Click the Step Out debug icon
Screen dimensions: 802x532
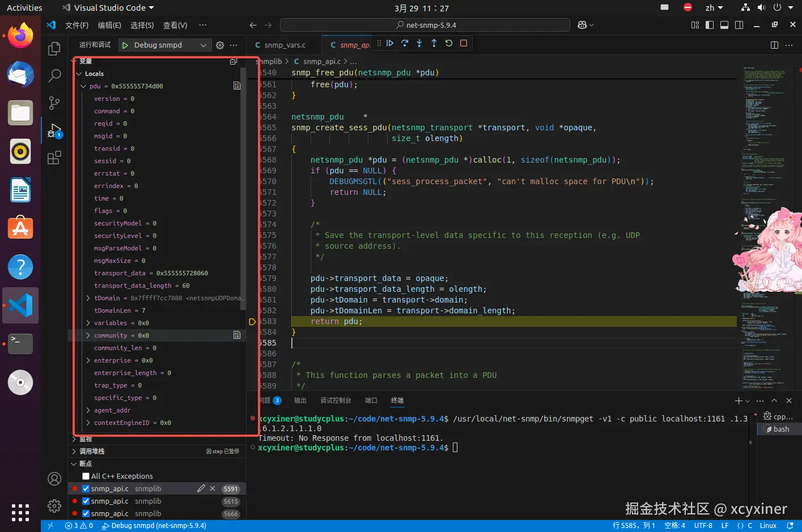(434, 43)
